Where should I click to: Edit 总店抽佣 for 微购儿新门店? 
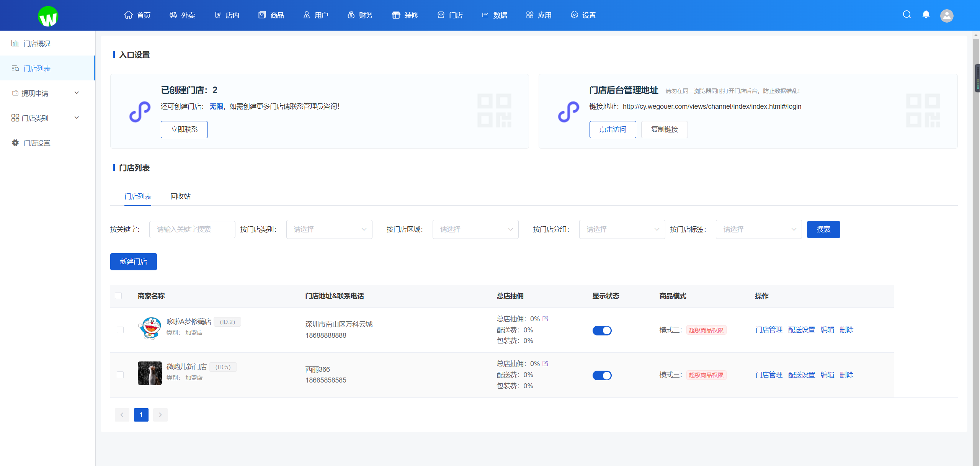tap(546, 363)
